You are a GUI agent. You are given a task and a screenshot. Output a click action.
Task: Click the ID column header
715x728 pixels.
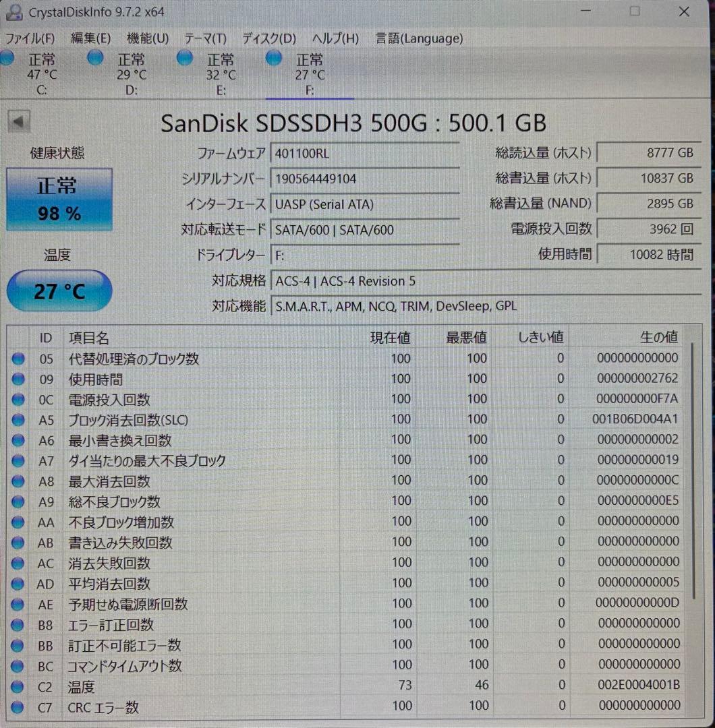[45, 338]
